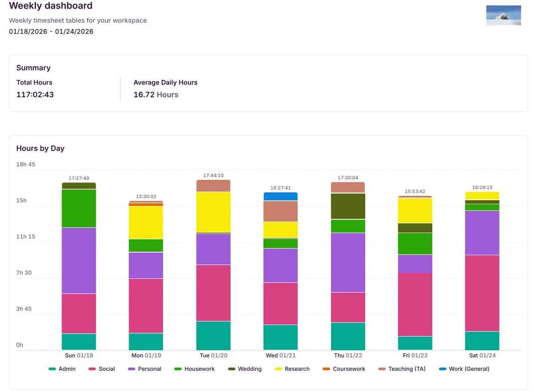Image resolution: width=534 pixels, height=392 pixels.
Task: Click the dark Wedding segment on Thursday
Action: pyautogui.click(x=348, y=206)
